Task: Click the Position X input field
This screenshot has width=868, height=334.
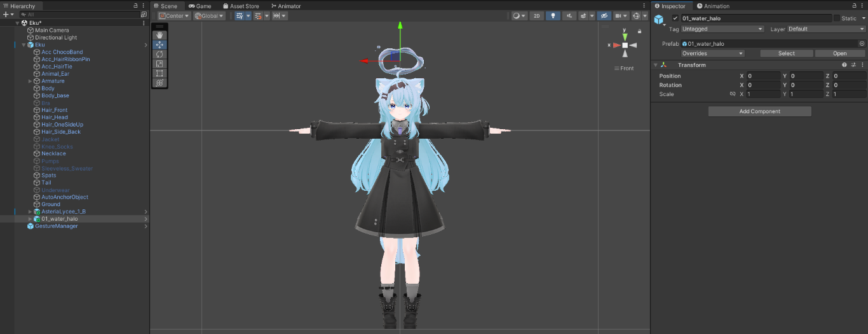Action: click(x=763, y=76)
